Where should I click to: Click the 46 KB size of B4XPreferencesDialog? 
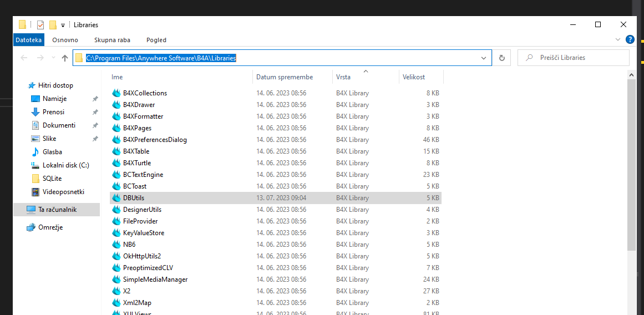(x=431, y=140)
